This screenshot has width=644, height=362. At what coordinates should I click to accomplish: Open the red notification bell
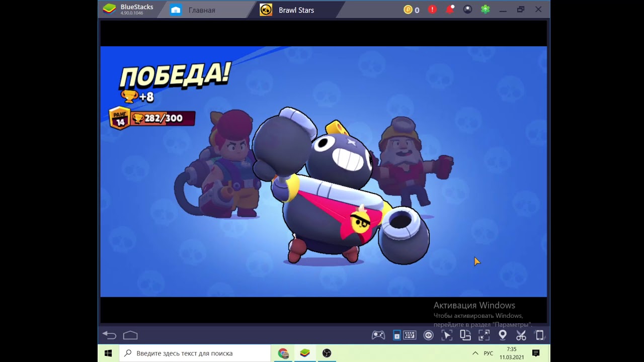(x=450, y=9)
